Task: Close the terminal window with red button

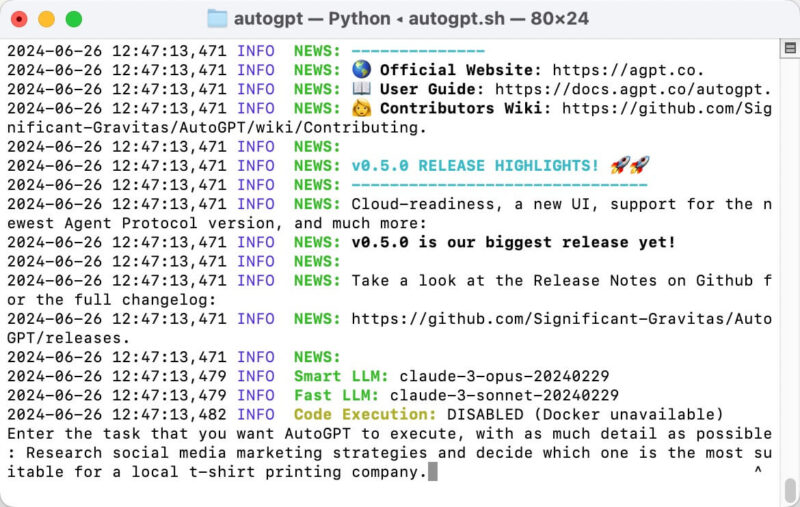Action: [19, 18]
